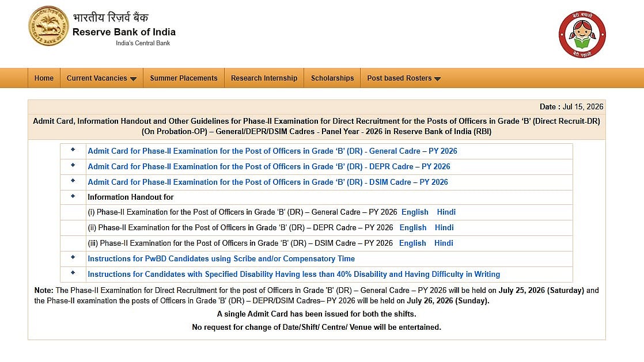Expand the Post based Rosters dropdown
This screenshot has height=362, width=644.
[404, 78]
